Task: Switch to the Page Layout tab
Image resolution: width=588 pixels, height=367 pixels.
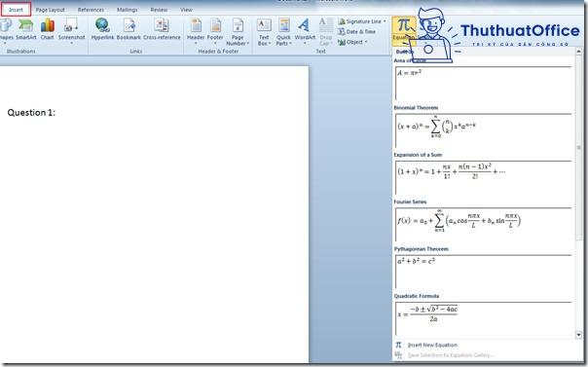Action: coord(51,10)
